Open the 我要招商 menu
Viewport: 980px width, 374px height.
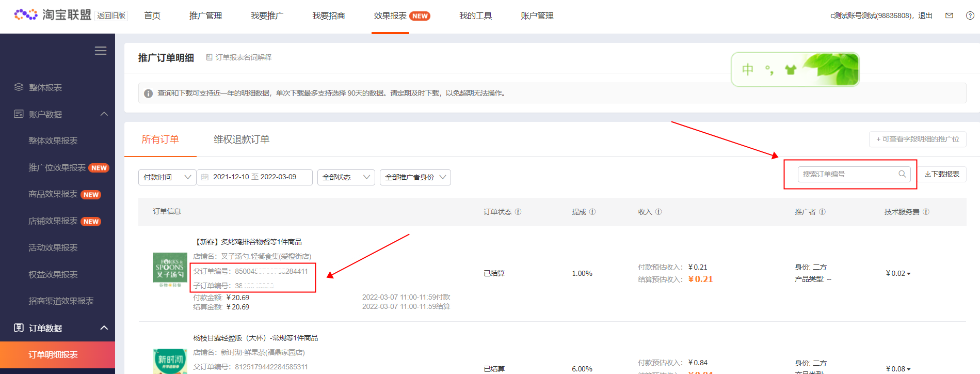coord(328,15)
